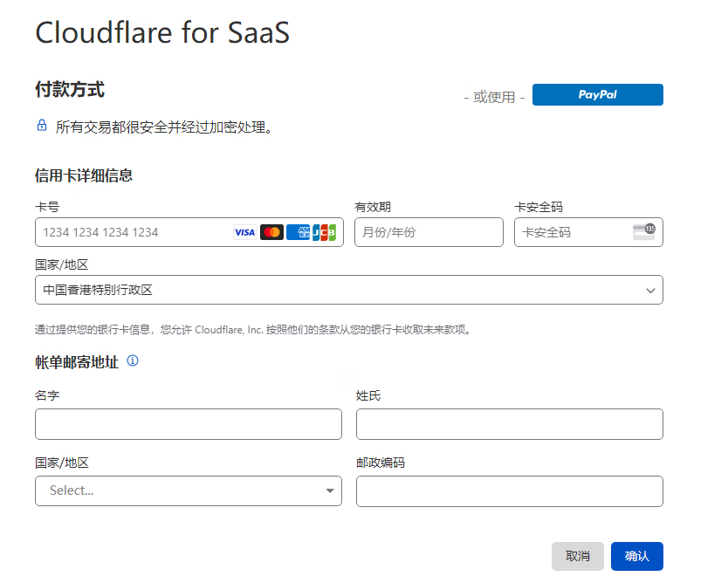Pay using the PayPal button
The image size is (728, 583).
(598, 94)
